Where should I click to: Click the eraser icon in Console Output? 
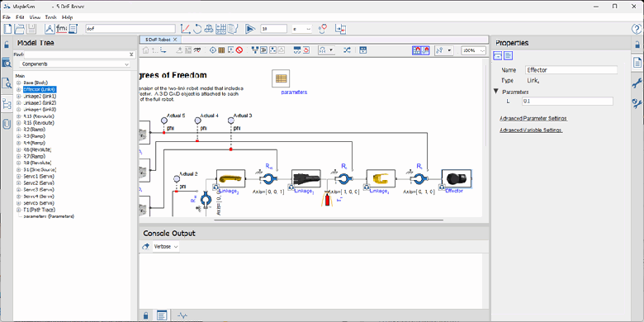tap(145, 247)
